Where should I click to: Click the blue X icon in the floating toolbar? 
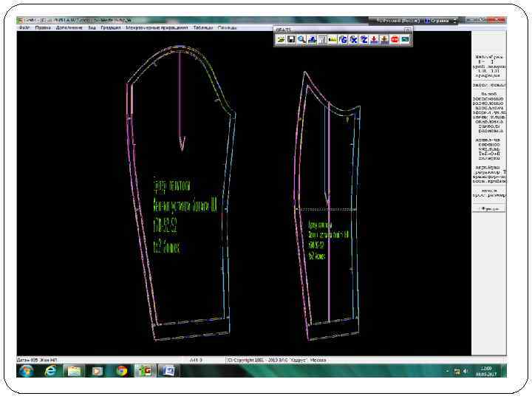click(x=353, y=40)
